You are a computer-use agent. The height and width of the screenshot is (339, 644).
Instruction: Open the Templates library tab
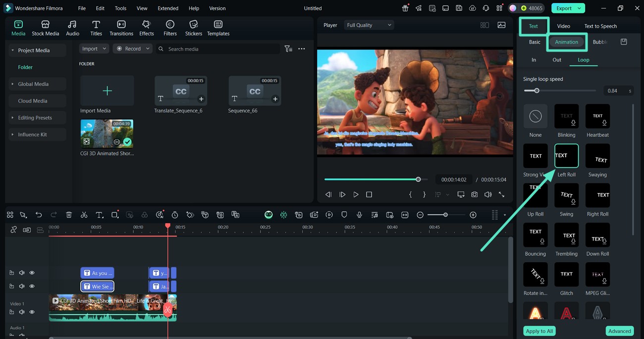[218, 28]
